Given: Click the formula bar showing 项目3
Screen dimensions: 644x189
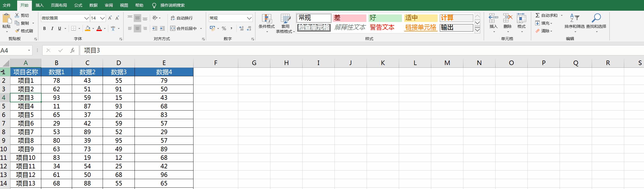Looking at the screenshot, I should pos(362,50).
